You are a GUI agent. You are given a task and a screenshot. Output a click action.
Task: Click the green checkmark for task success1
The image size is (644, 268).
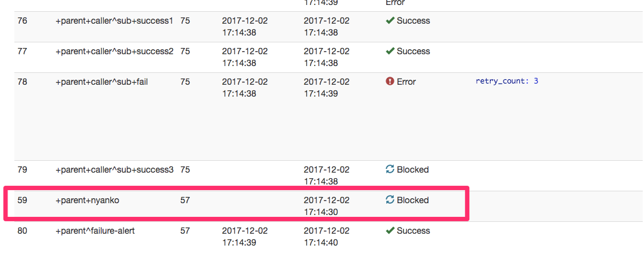pyautogui.click(x=390, y=21)
